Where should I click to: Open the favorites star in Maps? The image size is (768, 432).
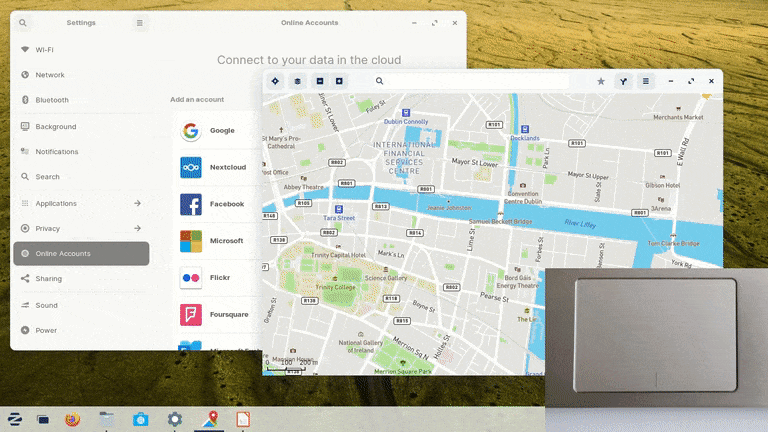[x=601, y=81]
